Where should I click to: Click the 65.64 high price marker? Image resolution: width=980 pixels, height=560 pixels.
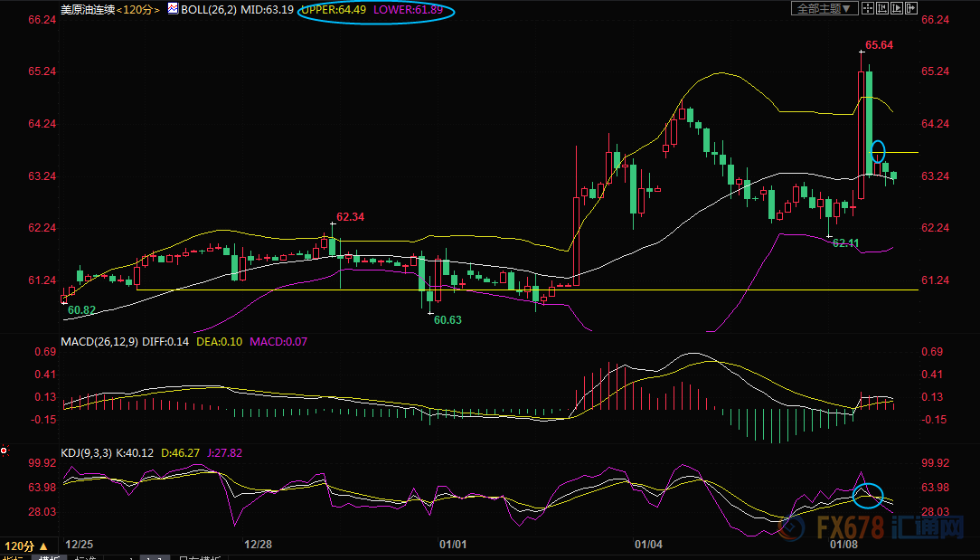coord(879,44)
